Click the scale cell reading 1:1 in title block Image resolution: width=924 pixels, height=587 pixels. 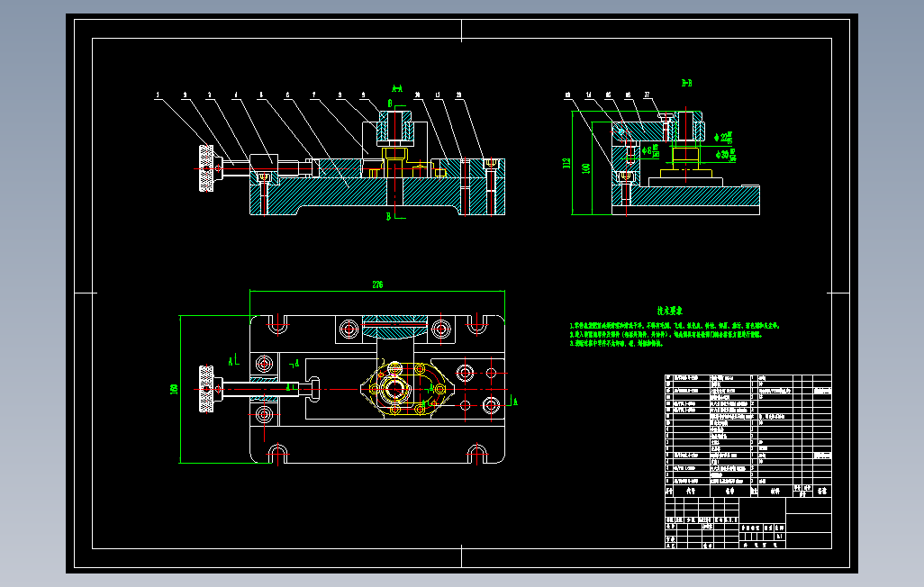(x=780, y=537)
